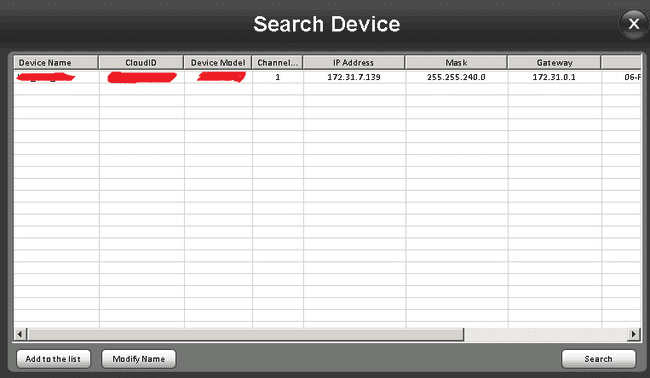Close the Search Device dialog

633,24
